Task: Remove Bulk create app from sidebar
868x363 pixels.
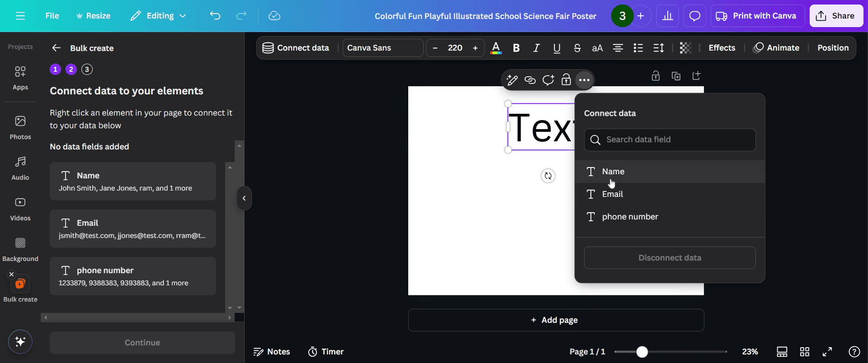Action: tap(12, 274)
